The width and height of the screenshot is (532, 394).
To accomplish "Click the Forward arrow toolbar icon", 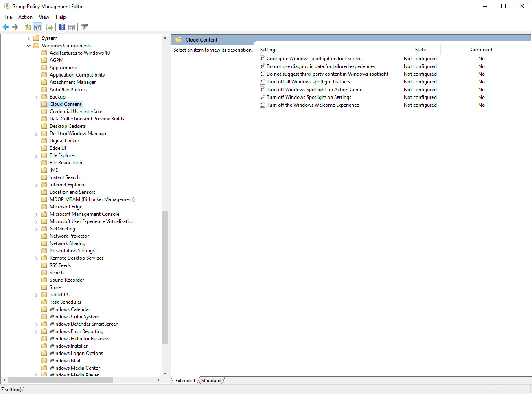I will [15, 27].
